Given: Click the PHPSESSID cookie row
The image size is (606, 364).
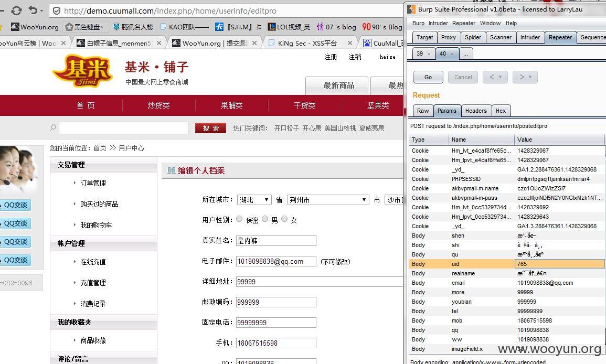Looking at the screenshot, I should 507,179.
